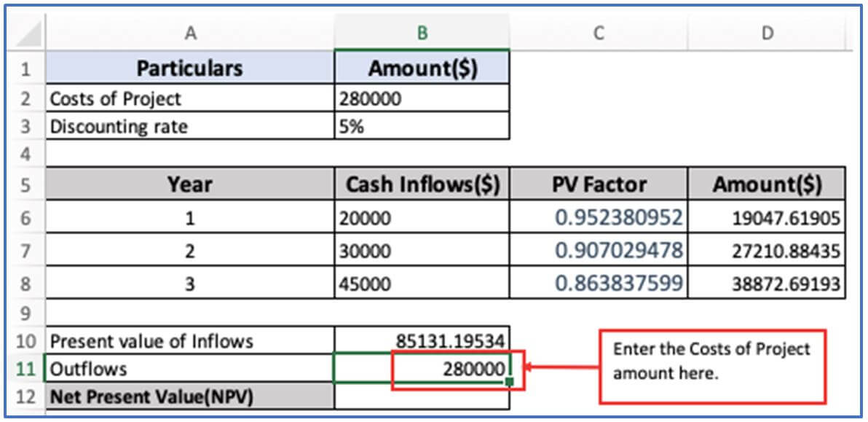Click the 'Enter the Costs of Project' callout box
The height and width of the screenshot is (422, 868).
pos(712,366)
